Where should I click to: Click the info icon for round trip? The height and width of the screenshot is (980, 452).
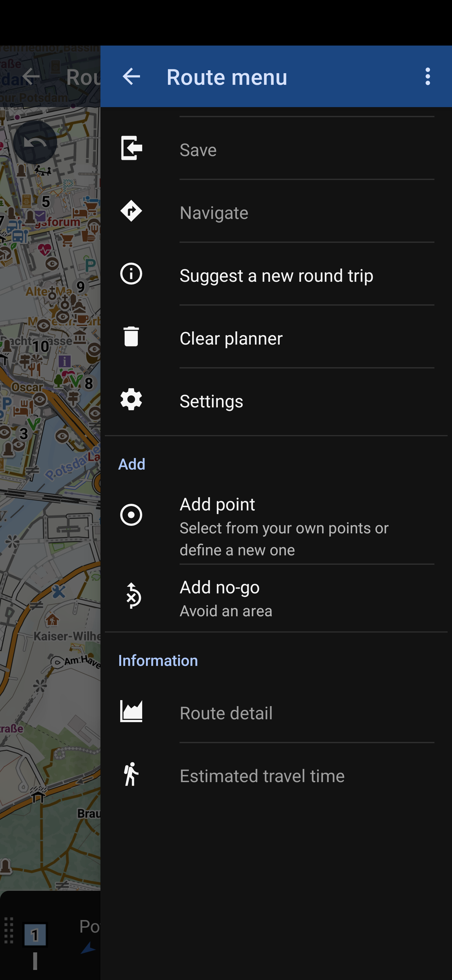pyautogui.click(x=131, y=274)
